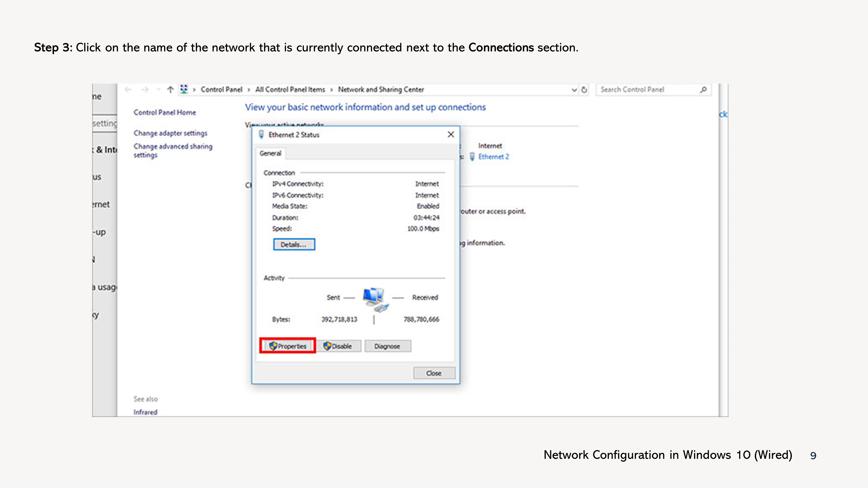Click the shield icon on Disable button
The image size is (868, 488).
[327, 346]
